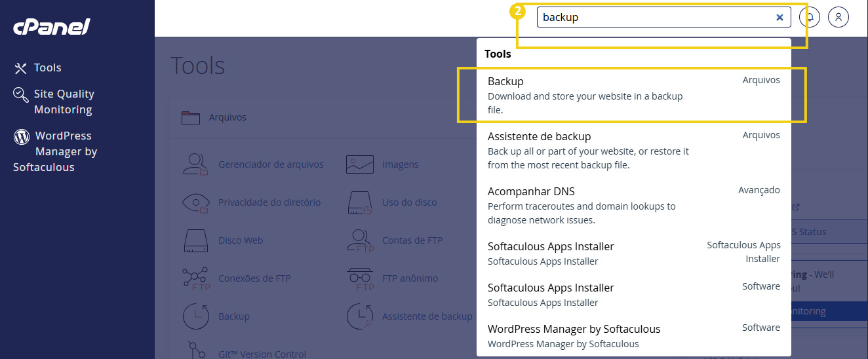Select the Assistente de backup search result
Viewport: 868px width, 359px height.
(x=633, y=150)
